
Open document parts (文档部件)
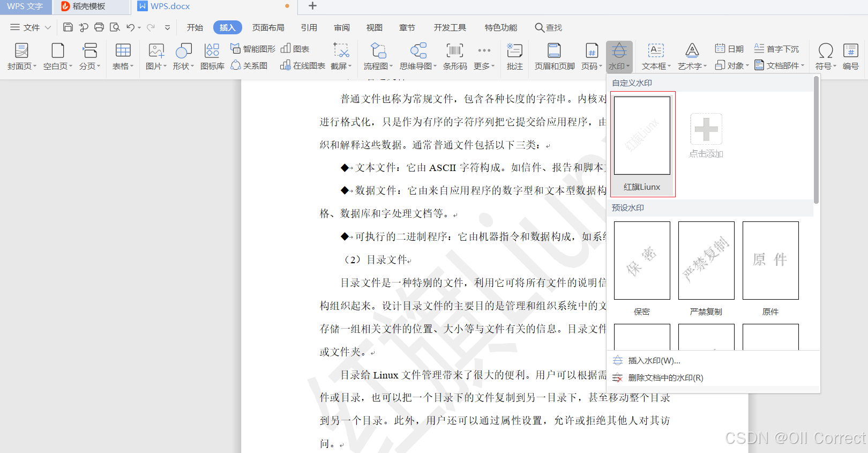pos(780,65)
